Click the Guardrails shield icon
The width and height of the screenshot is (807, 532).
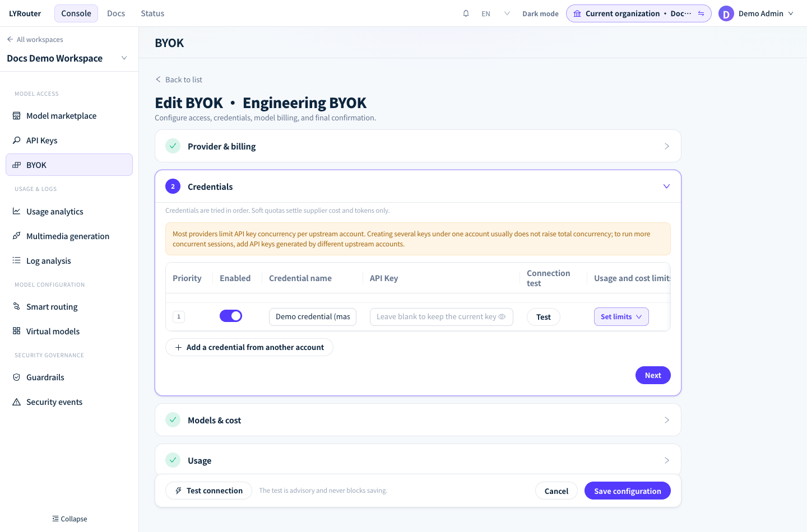click(17, 377)
